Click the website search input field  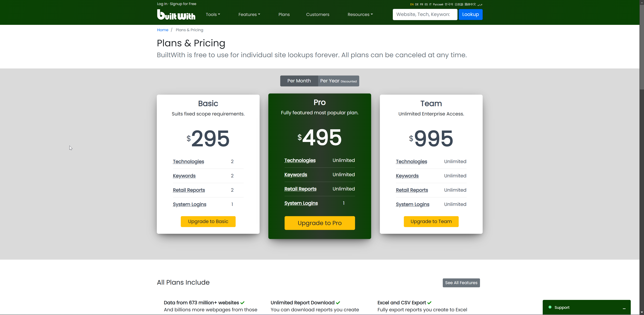coord(424,14)
